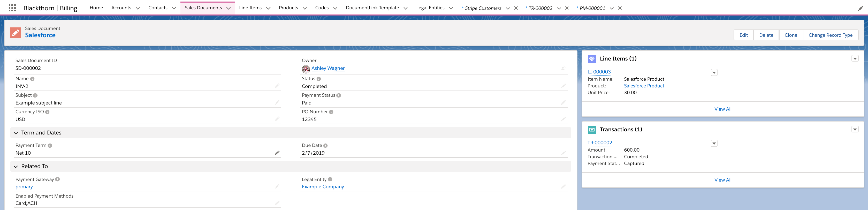Open the Line Items tab dropdown chevron
Image resolution: width=868 pixels, height=210 pixels.
coord(268,9)
